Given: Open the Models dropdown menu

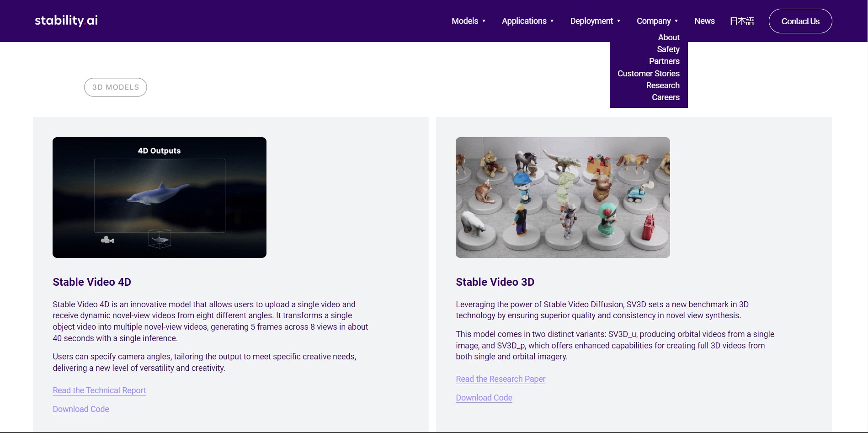Looking at the screenshot, I should 469,21.
